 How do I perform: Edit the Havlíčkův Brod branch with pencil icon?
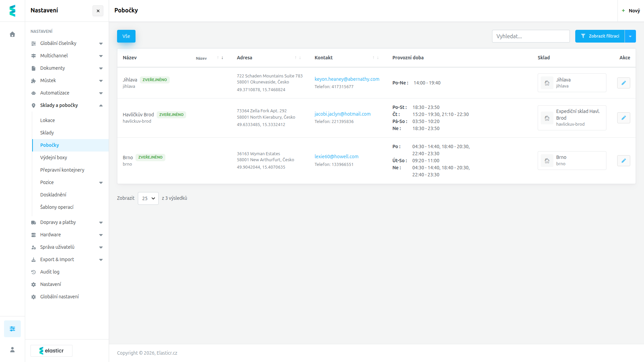pos(624,118)
